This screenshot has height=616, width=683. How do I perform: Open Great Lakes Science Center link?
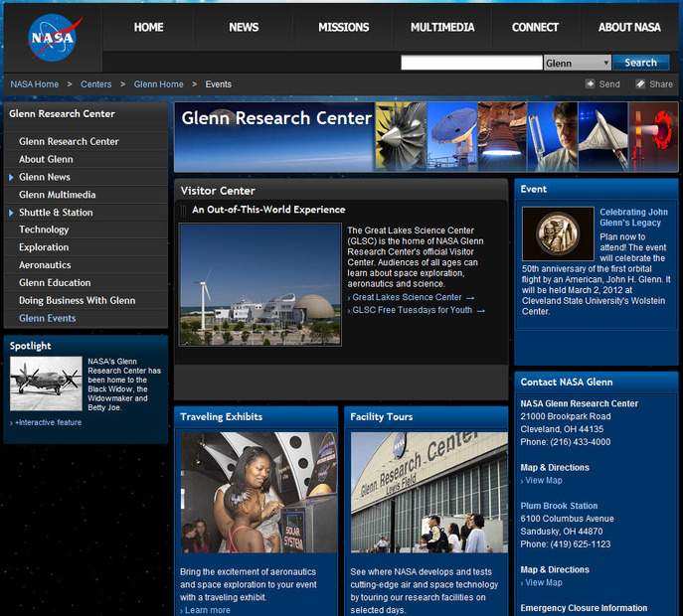coord(407,297)
